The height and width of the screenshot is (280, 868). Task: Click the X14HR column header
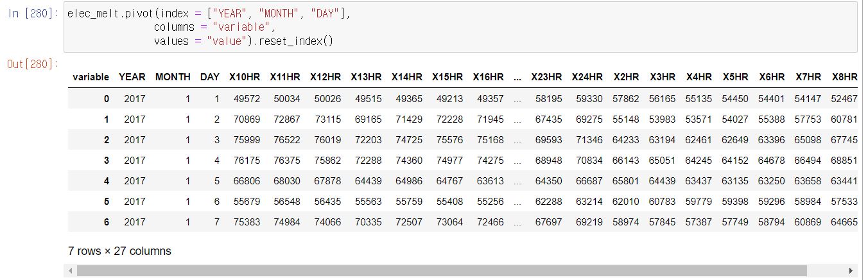pos(407,77)
